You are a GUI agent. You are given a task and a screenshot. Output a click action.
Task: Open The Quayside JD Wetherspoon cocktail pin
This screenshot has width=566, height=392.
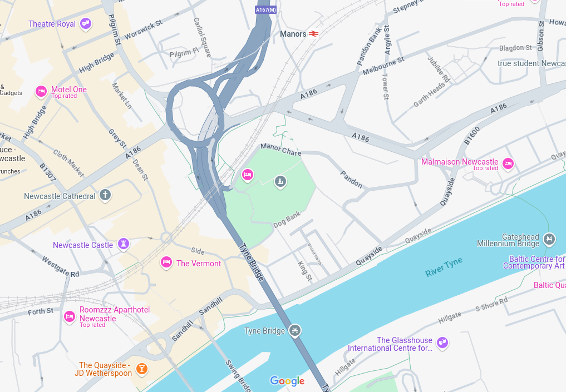point(141,369)
